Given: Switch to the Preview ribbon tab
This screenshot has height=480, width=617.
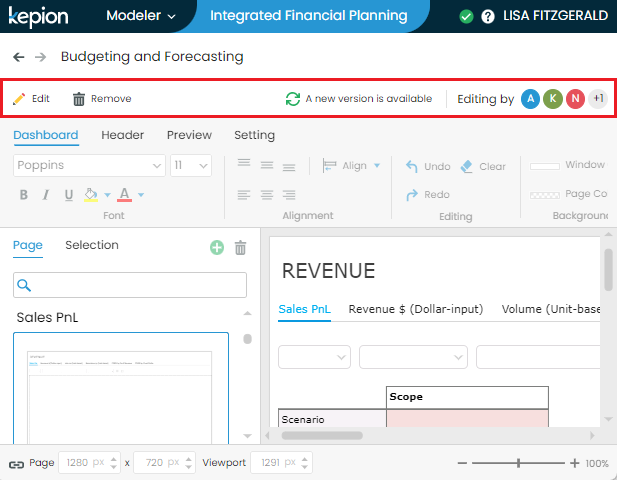Looking at the screenshot, I should click(x=189, y=135).
